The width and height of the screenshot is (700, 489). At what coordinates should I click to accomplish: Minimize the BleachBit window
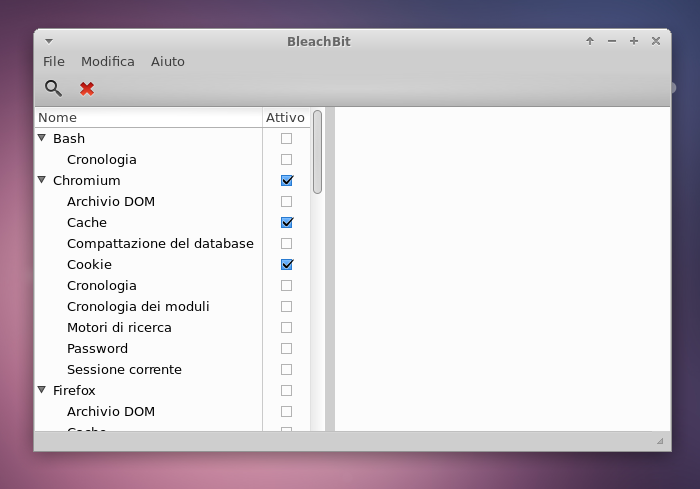612,41
